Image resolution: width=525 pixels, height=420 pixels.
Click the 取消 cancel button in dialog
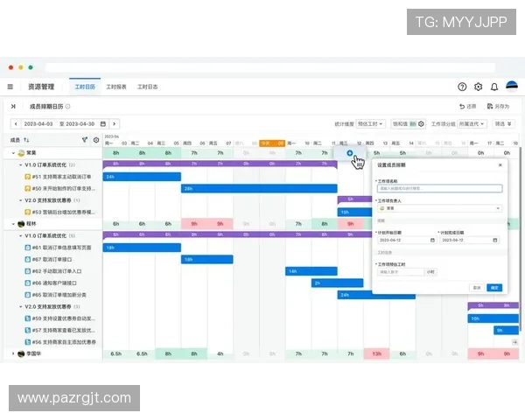click(477, 288)
